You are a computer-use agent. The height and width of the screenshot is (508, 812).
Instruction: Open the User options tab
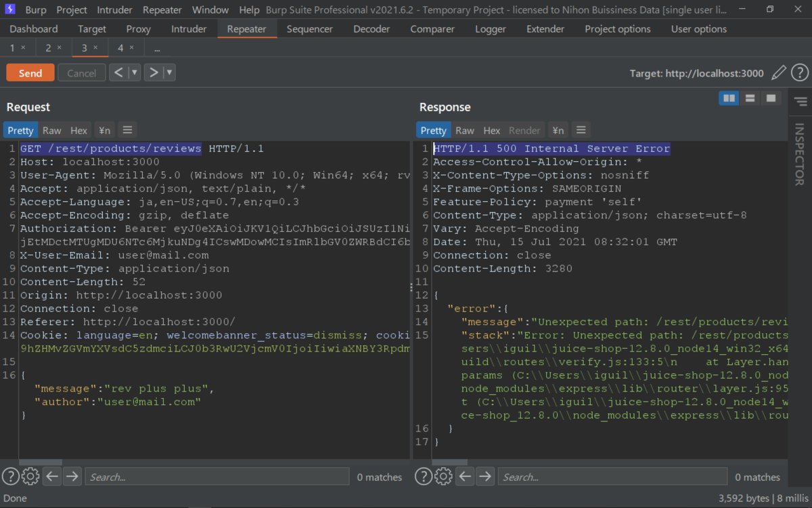[x=699, y=29]
